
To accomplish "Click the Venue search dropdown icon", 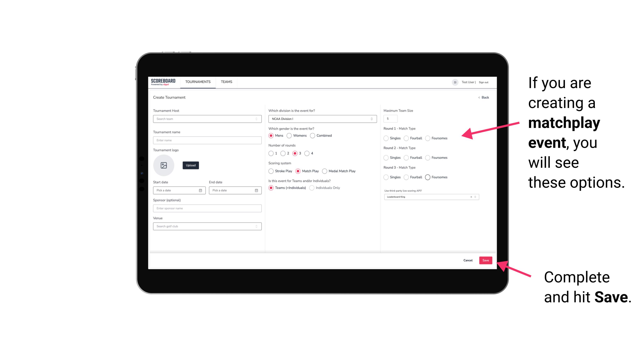I will click(256, 226).
